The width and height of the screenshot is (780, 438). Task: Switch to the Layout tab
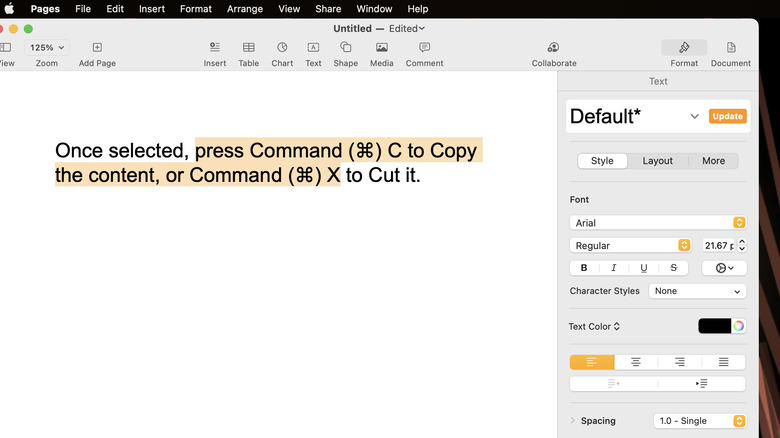pos(657,161)
